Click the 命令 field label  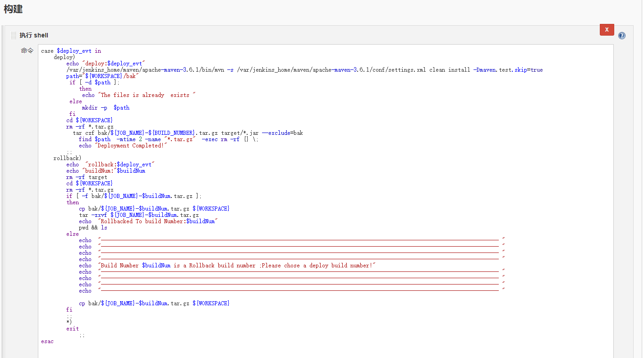[x=27, y=50]
